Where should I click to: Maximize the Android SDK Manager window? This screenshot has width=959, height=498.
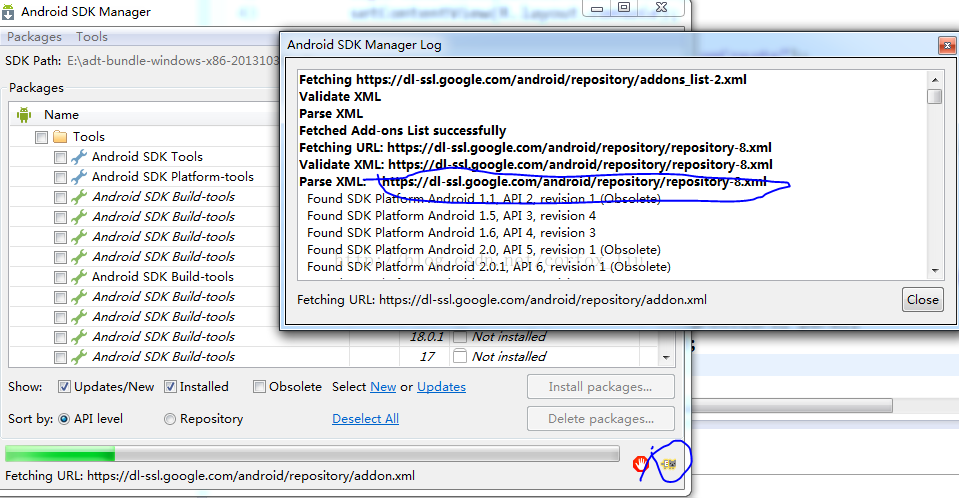point(624,7)
